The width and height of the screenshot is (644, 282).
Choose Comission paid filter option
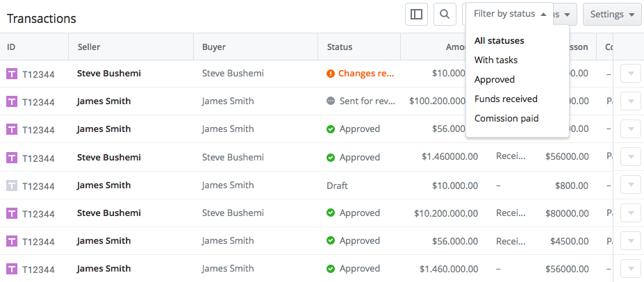[x=506, y=119]
